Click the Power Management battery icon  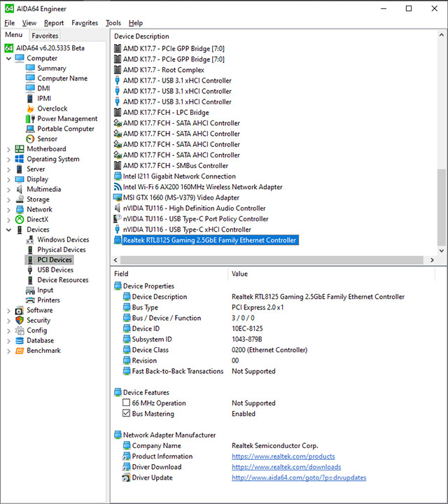point(30,118)
